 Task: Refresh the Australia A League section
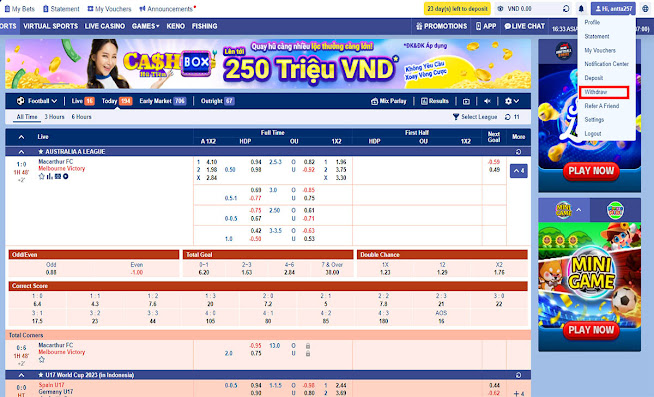[x=518, y=152]
